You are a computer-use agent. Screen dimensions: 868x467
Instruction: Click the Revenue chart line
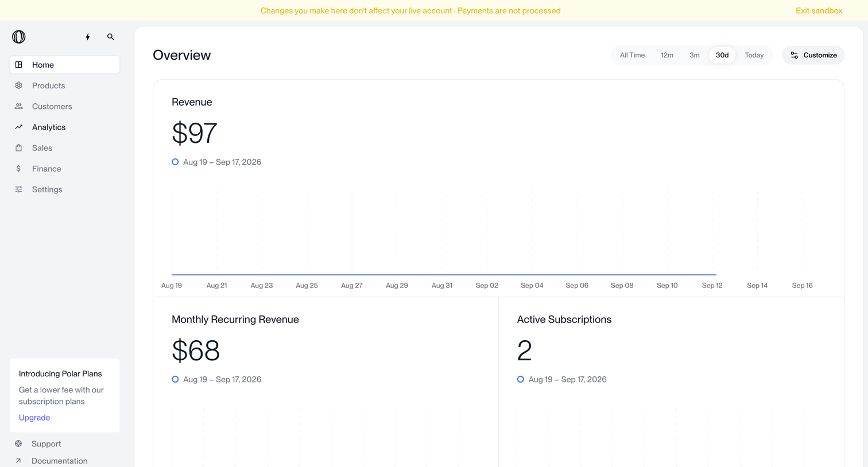click(x=444, y=274)
